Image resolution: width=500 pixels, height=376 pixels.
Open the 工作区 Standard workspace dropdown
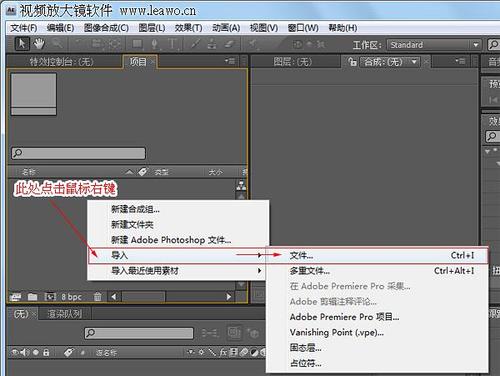click(434, 45)
